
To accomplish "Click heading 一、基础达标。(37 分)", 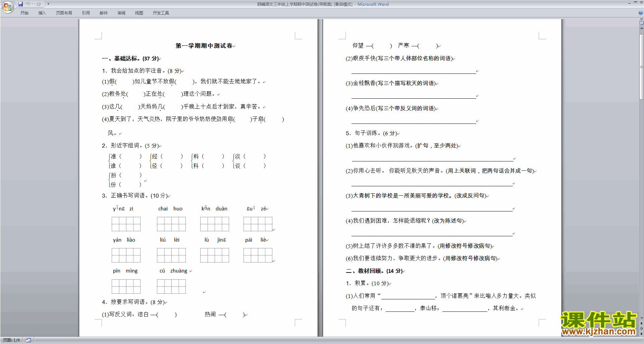I will (130, 58).
